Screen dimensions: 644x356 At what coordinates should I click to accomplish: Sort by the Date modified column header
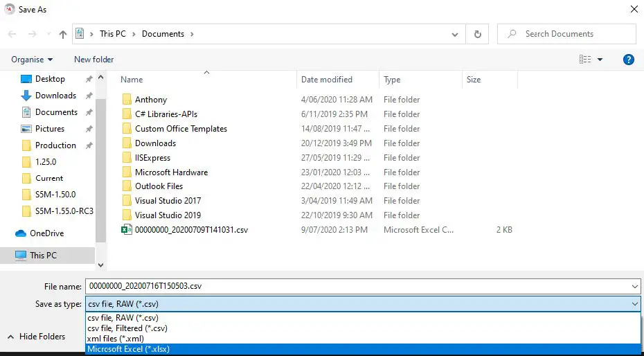[327, 80]
